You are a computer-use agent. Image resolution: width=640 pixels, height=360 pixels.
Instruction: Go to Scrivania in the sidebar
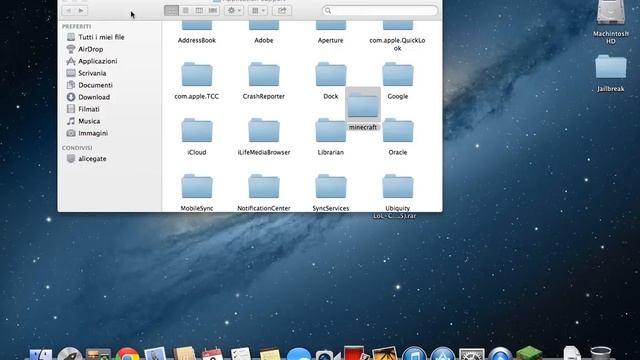click(x=92, y=73)
